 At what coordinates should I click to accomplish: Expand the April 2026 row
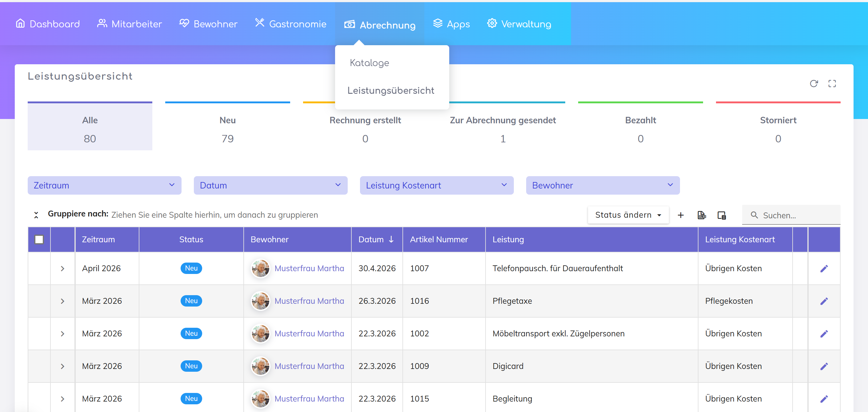pos(62,268)
